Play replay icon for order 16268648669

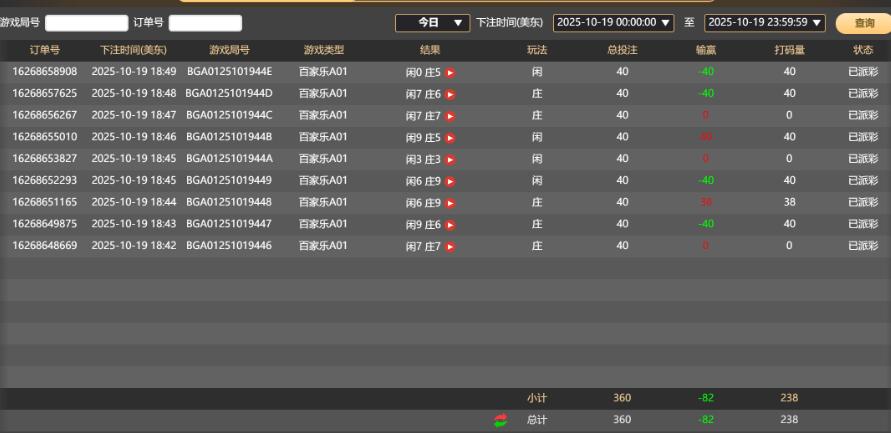click(x=450, y=246)
